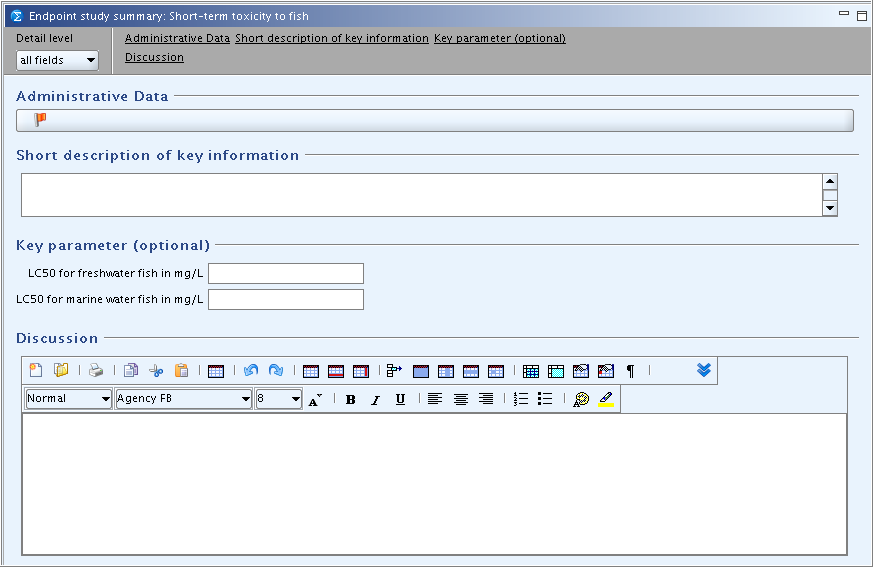Toggle italic formatting
This screenshot has width=873, height=567.
(x=376, y=399)
